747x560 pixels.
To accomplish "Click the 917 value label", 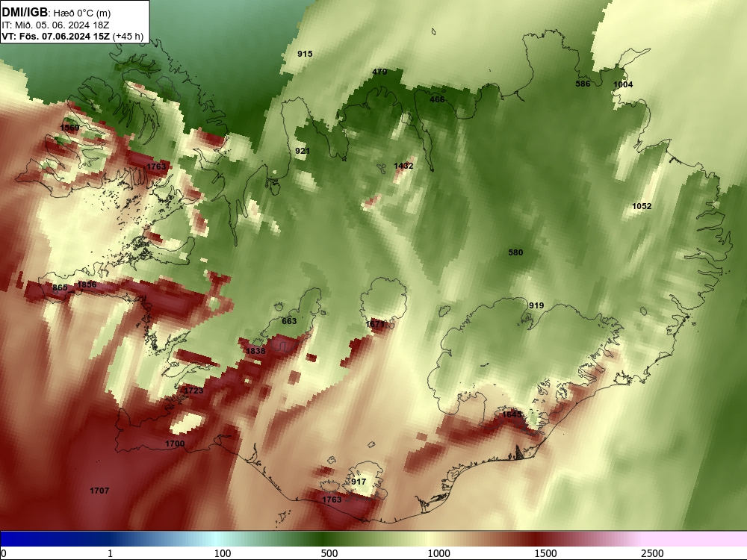I will [x=359, y=482].
